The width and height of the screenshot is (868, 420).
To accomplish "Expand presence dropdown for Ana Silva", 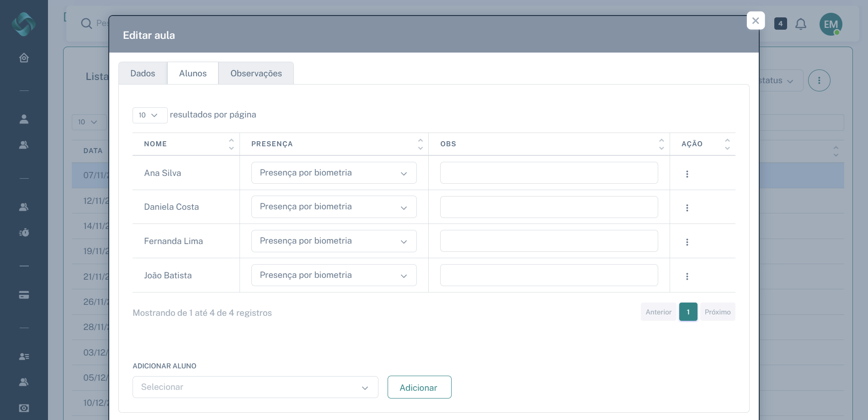I will [x=334, y=173].
